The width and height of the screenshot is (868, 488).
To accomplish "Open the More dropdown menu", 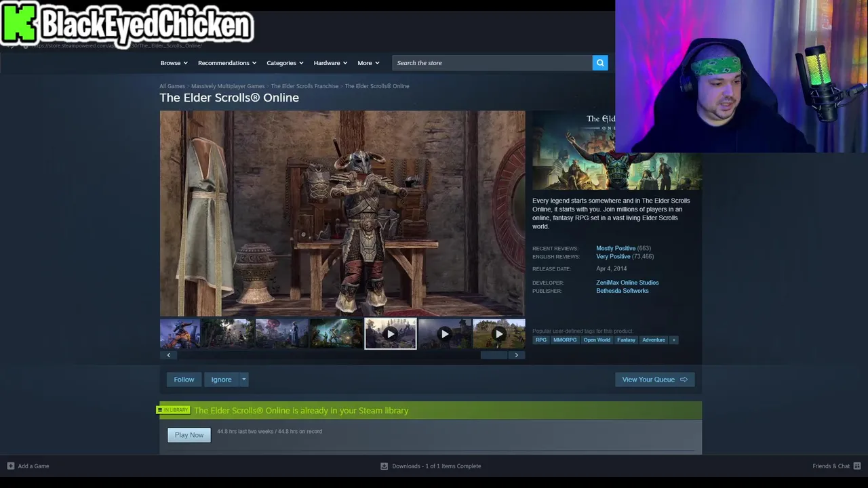I will tap(368, 63).
